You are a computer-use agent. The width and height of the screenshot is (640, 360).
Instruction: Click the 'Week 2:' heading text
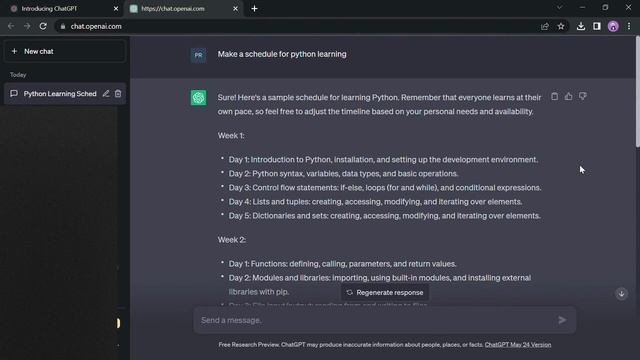click(x=231, y=240)
